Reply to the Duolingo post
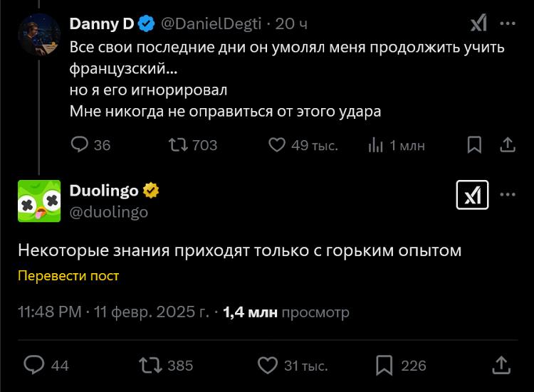534x392 pixels. click(34, 366)
